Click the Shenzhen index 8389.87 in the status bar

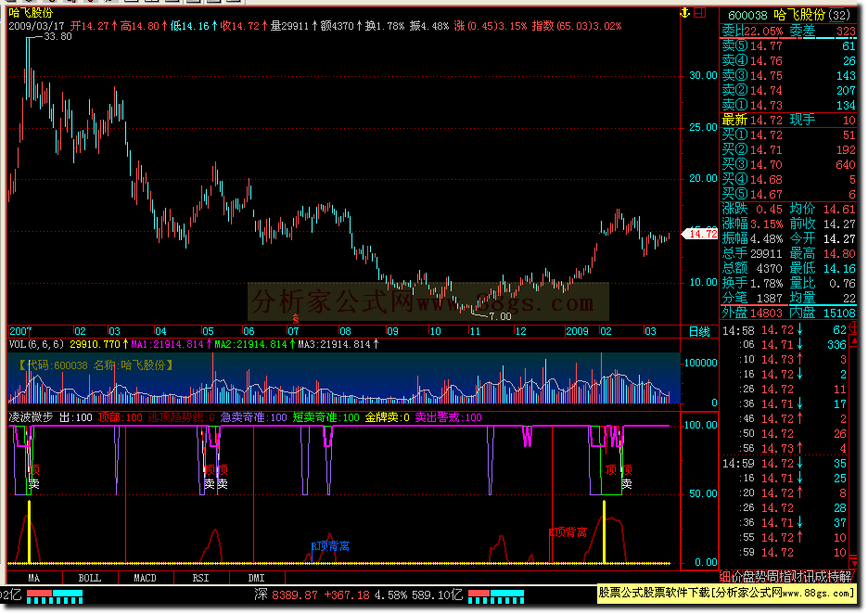(x=295, y=595)
